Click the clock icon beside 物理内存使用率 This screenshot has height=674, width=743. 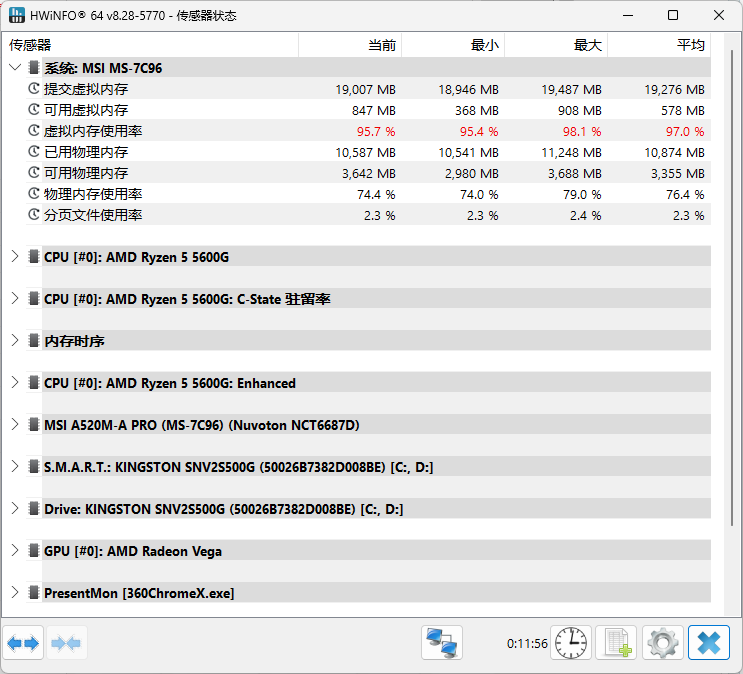[x=34, y=193]
